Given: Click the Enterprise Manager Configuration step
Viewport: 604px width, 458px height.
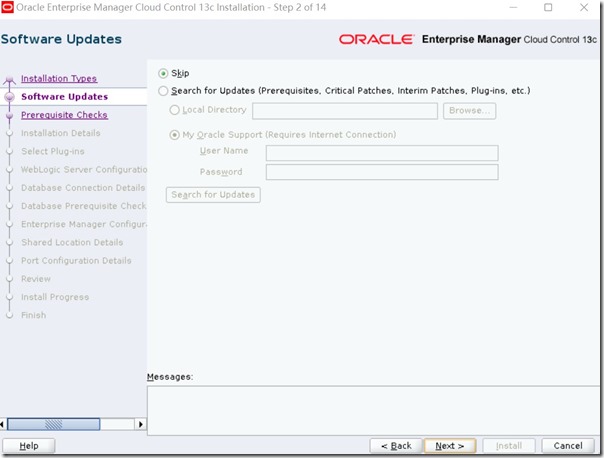Looking at the screenshot, I should pyautogui.click(x=84, y=224).
